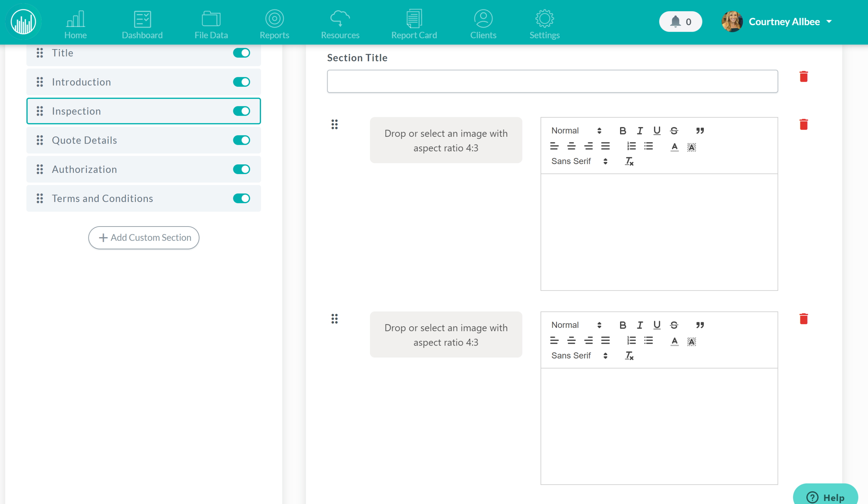Open the Sans Serif font dropdown in first editor
868x504 pixels.
click(x=579, y=161)
